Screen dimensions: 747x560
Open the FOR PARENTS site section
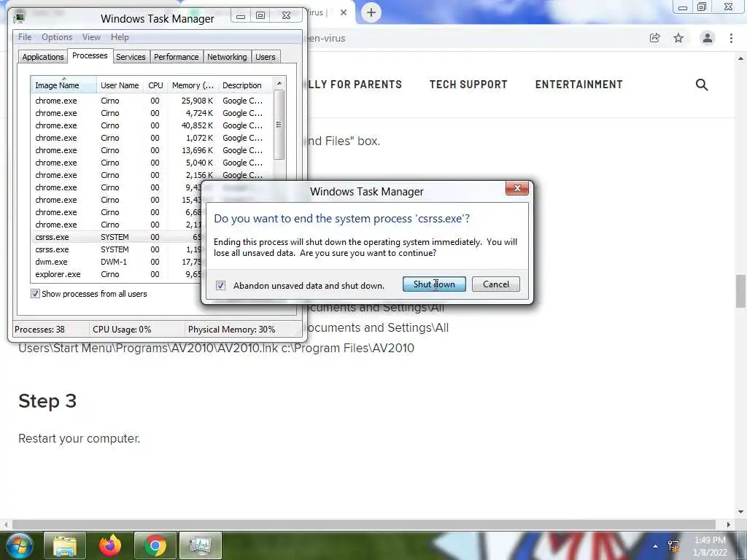pyautogui.click(x=355, y=85)
